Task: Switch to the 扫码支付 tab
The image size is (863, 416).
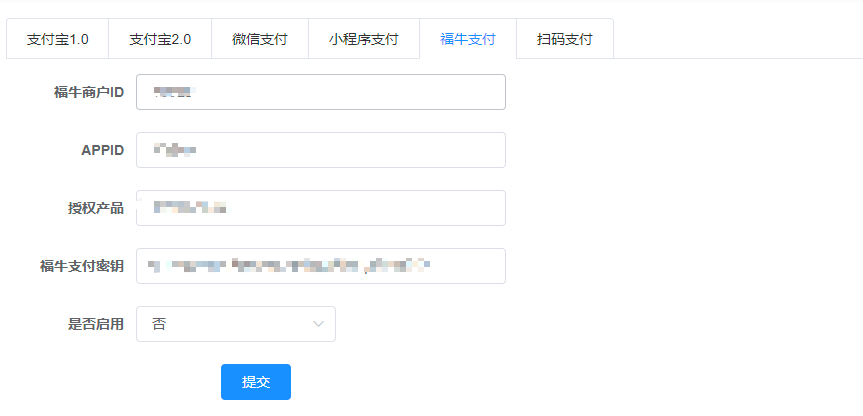Action: 565,40
